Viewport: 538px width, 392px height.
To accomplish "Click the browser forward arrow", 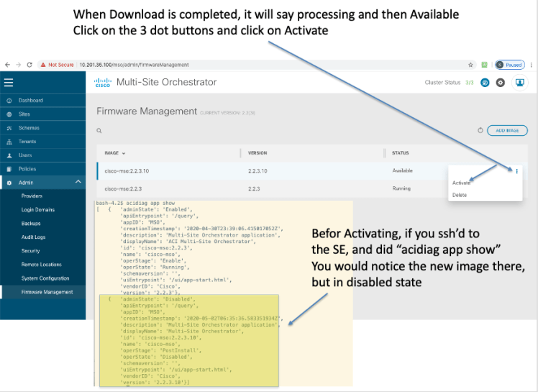I will [x=19, y=65].
